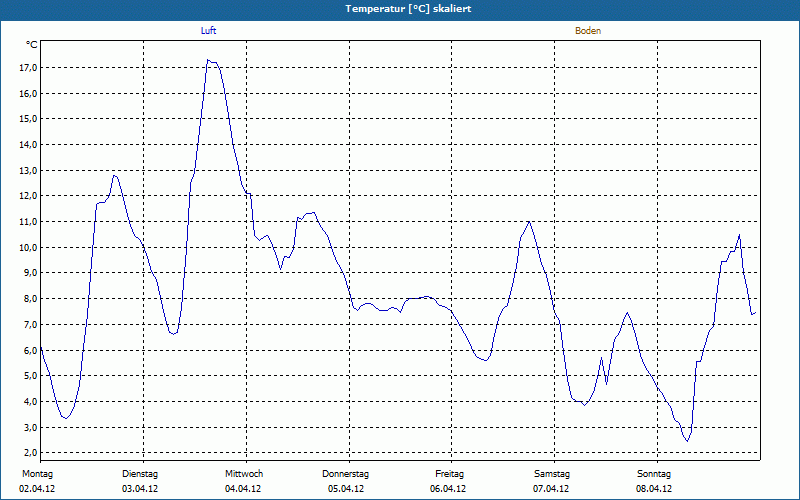Select the '05.04.12' date label
This screenshot has height=500, width=800.
coord(346,489)
